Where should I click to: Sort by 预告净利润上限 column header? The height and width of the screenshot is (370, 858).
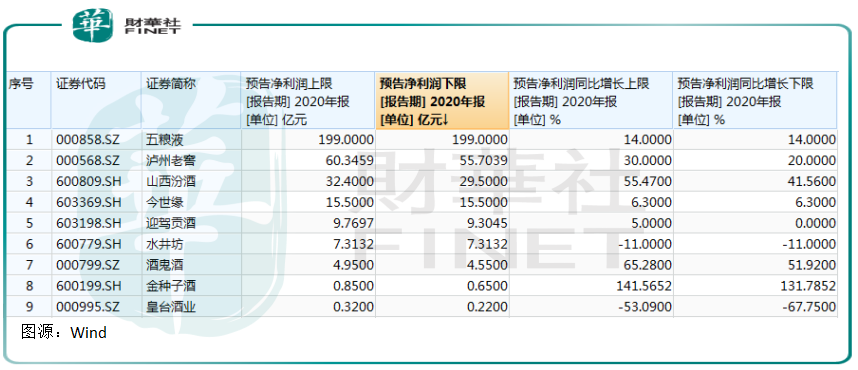click(x=308, y=101)
